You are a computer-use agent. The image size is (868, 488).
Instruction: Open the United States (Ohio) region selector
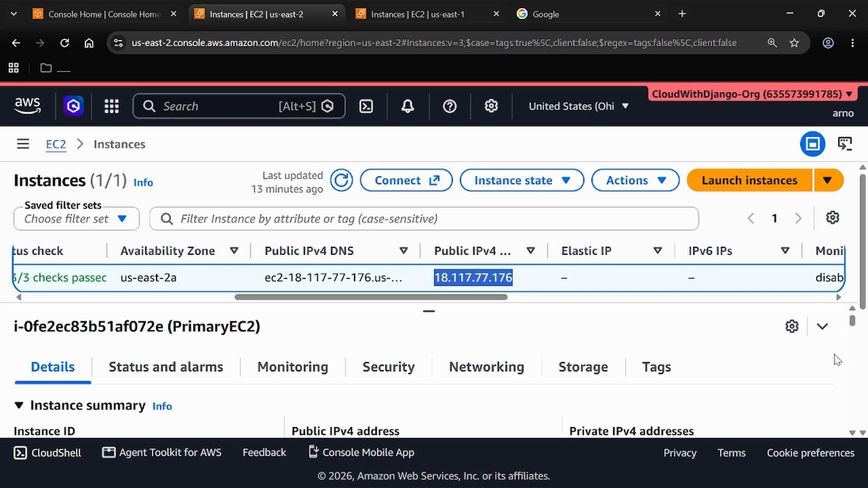[x=579, y=106]
